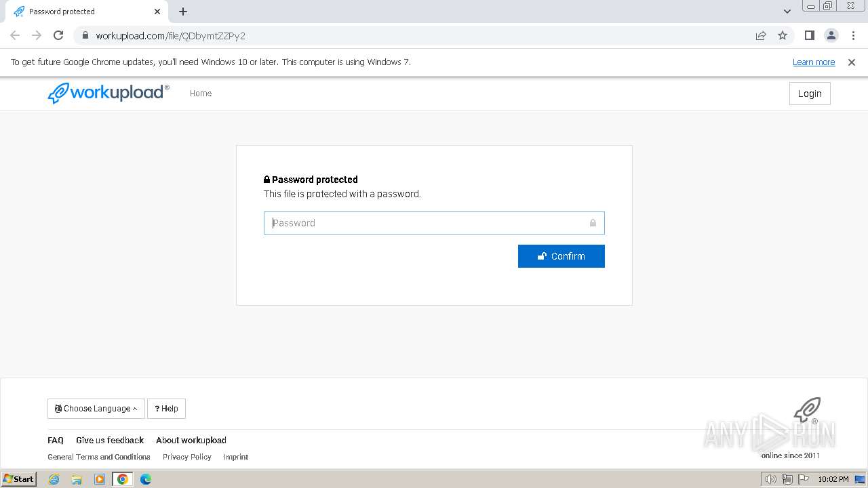
Task: Click the browser forward arrow
Action: click(37, 35)
